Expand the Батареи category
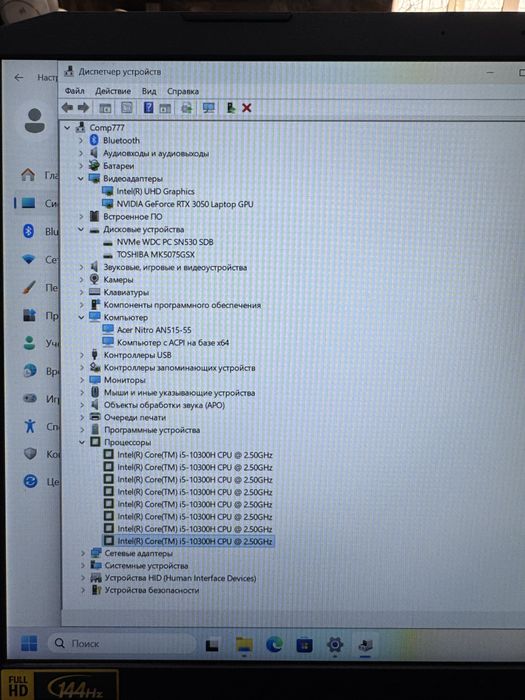Screen dimensions: 525x700 [x=81, y=166]
